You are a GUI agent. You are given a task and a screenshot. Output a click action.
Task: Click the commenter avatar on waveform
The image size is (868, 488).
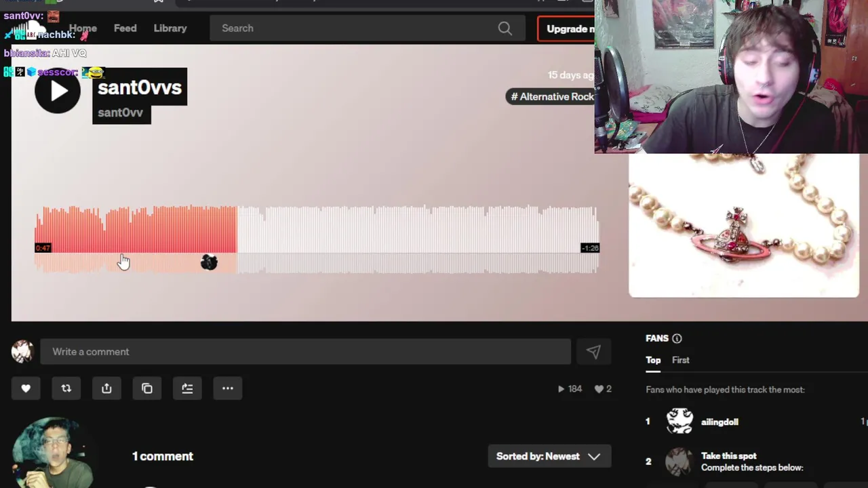pyautogui.click(x=209, y=262)
